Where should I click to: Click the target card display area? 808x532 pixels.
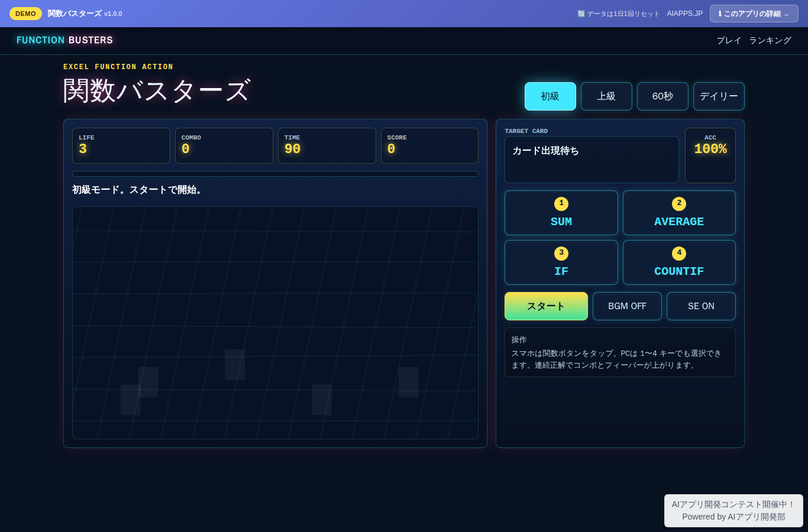[x=592, y=160]
